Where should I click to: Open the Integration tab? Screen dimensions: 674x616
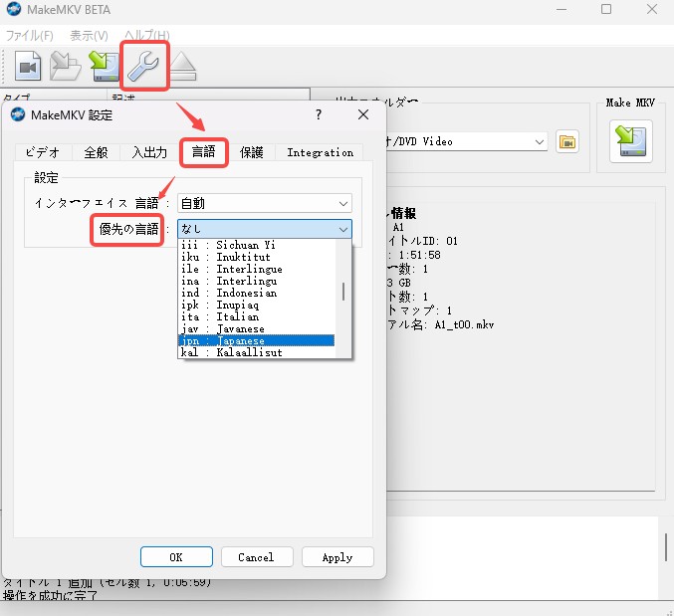[x=320, y=152]
